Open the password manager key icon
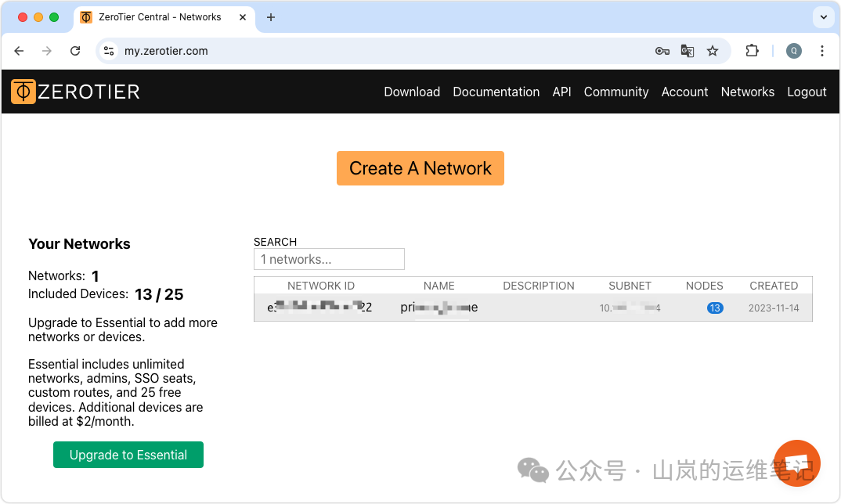The height and width of the screenshot is (504, 841). coord(662,51)
